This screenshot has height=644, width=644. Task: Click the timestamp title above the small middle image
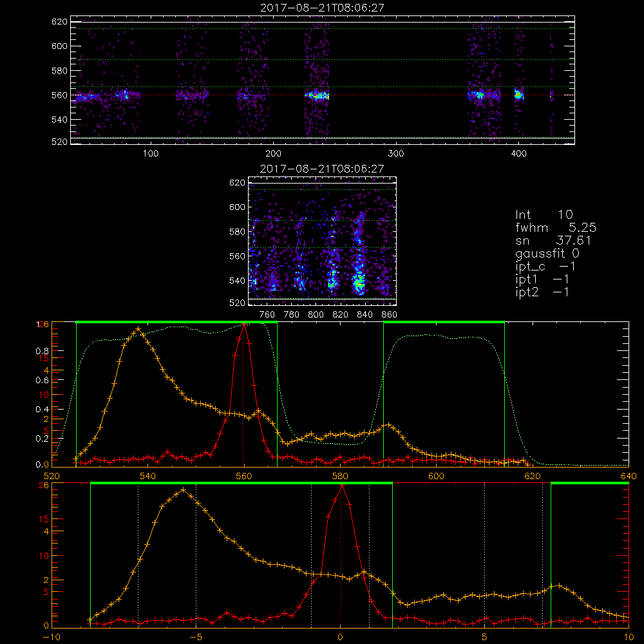tap(322, 169)
